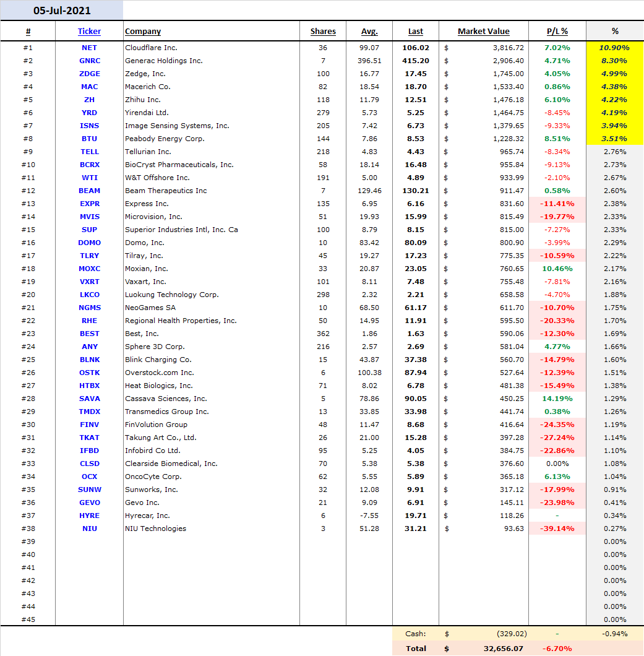Select Peabody Energy Corp. cell
Viewport: 644px width, 656px height.
212,139
